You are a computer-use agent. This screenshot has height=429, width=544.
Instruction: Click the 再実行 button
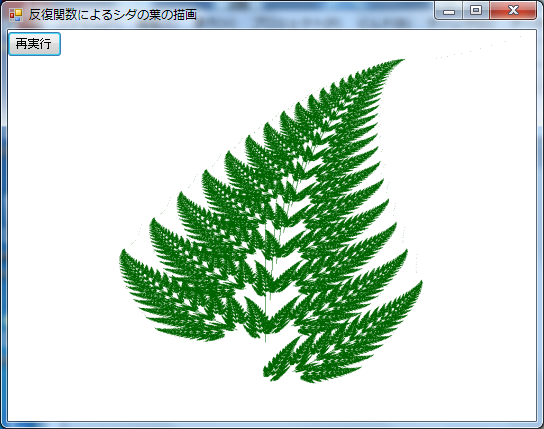pos(34,44)
